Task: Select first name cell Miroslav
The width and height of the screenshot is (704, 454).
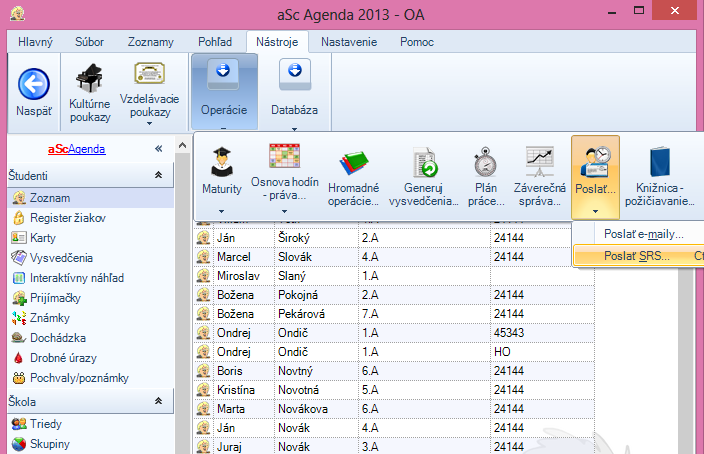Action: pos(243,276)
